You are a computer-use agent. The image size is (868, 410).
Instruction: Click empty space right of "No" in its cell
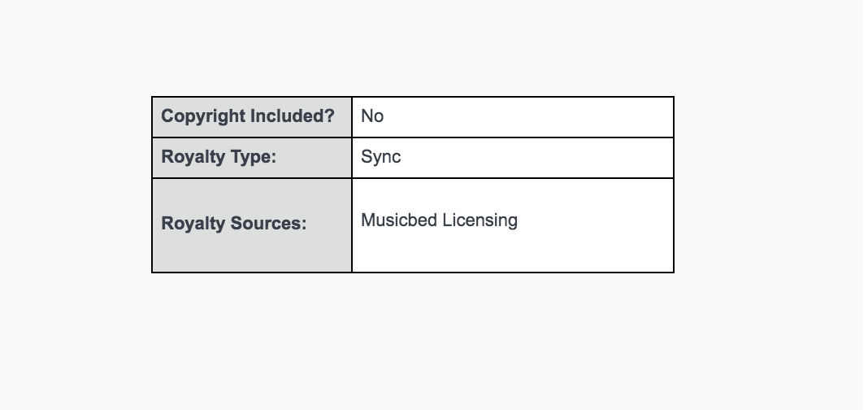528,117
